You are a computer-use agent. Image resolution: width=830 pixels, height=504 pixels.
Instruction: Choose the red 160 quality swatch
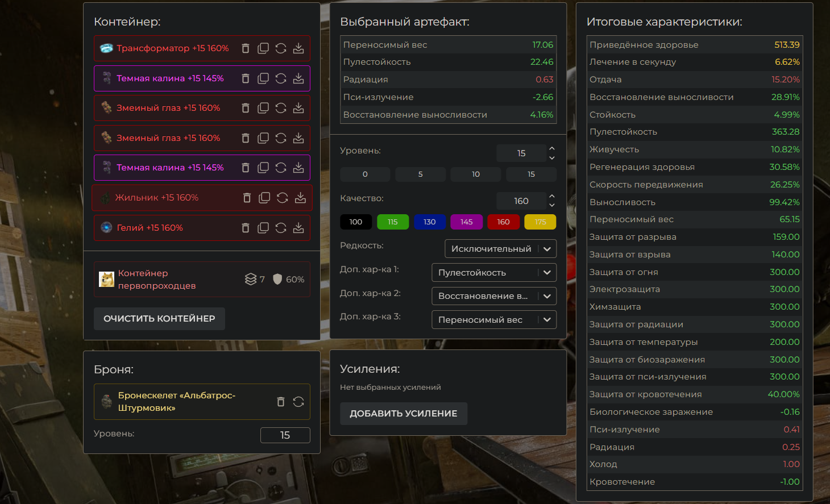(x=504, y=222)
